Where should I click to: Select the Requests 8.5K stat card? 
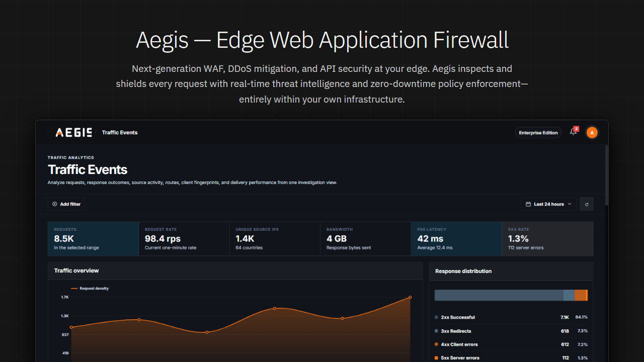[93, 239]
